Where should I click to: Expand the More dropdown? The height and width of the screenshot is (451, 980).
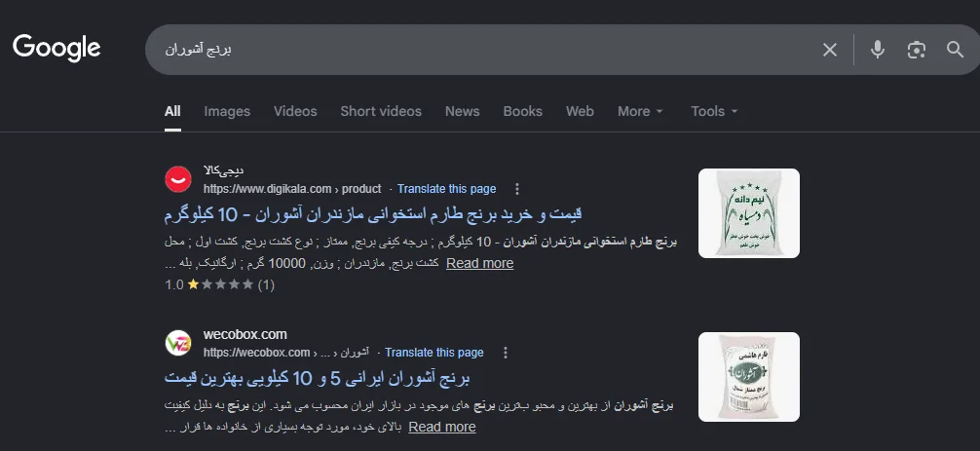(640, 111)
